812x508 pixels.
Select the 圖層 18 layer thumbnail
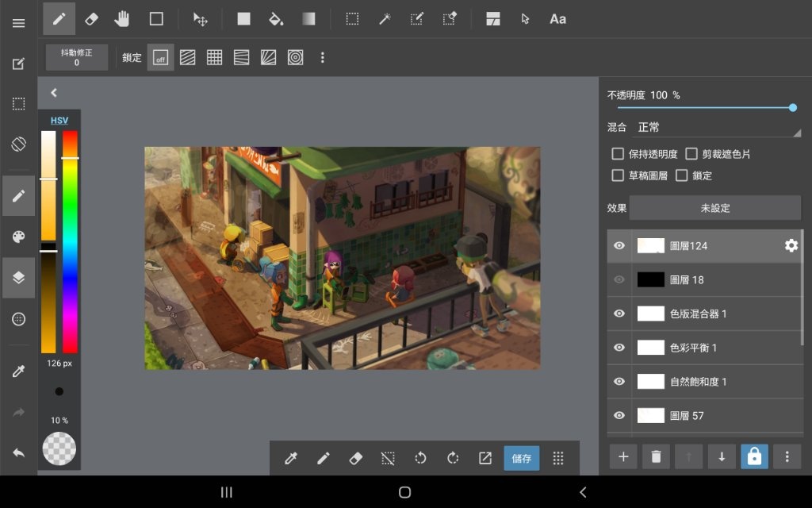(x=650, y=280)
